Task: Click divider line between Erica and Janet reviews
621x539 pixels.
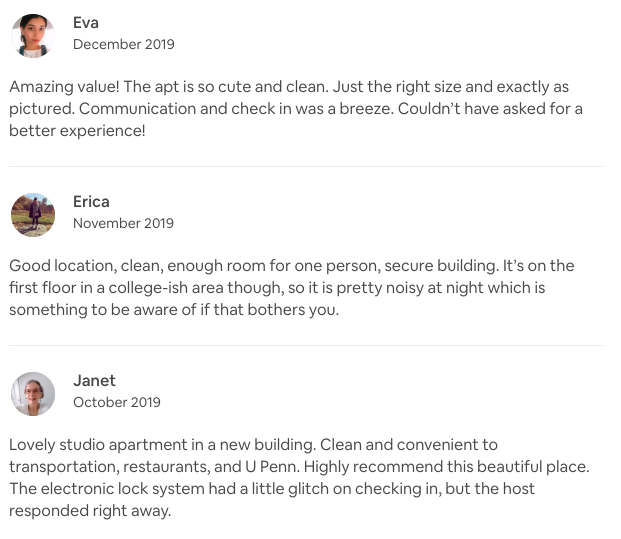Action: (x=306, y=345)
